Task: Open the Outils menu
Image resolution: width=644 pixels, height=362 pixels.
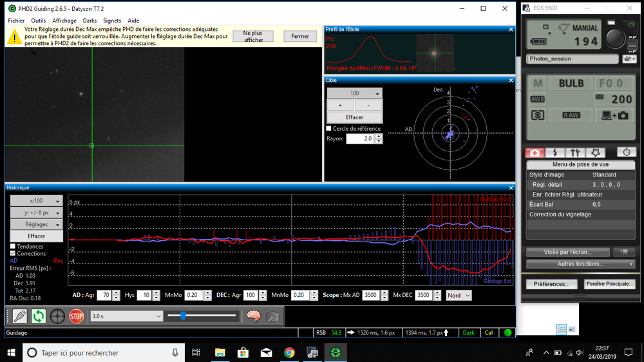Action: click(x=39, y=21)
